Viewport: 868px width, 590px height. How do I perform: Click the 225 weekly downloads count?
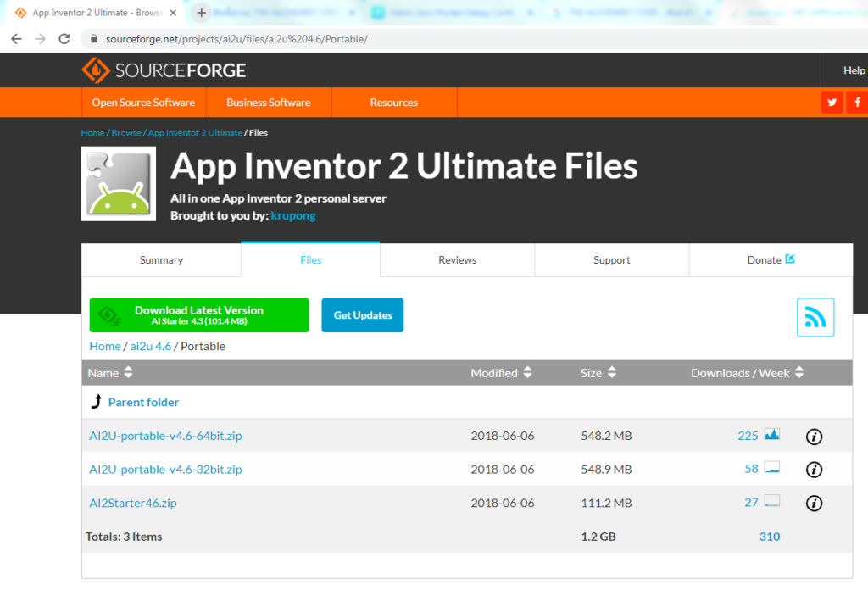[748, 436]
